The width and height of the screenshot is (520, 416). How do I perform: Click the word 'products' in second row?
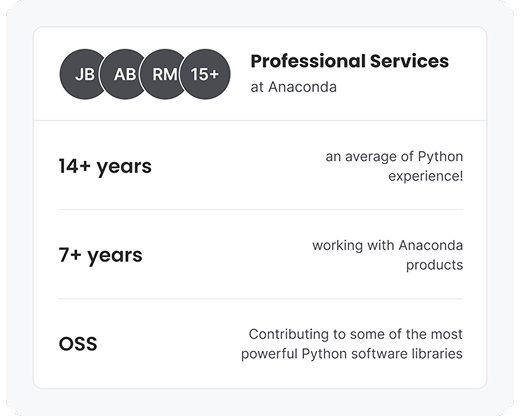tap(435, 265)
